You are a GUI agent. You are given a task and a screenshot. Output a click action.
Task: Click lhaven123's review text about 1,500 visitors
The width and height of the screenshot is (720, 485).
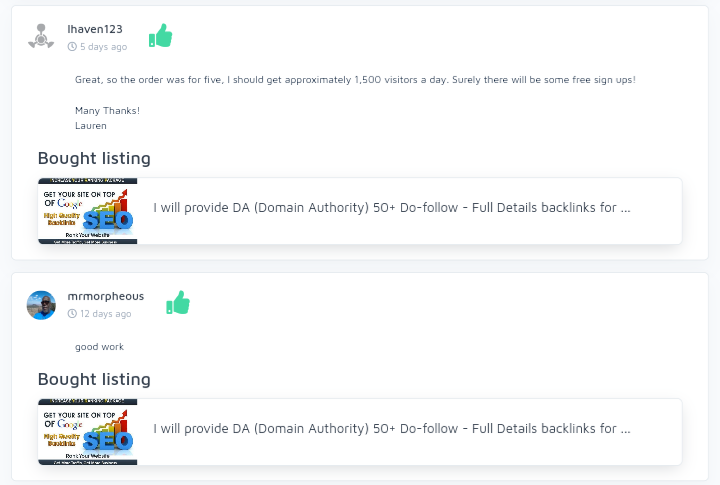point(355,79)
